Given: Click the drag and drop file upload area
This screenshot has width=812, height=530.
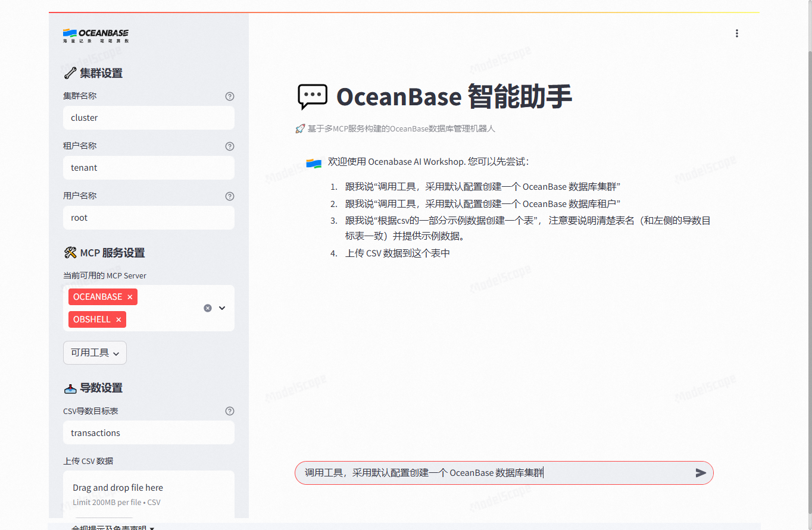Looking at the screenshot, I should coord(148,494).
